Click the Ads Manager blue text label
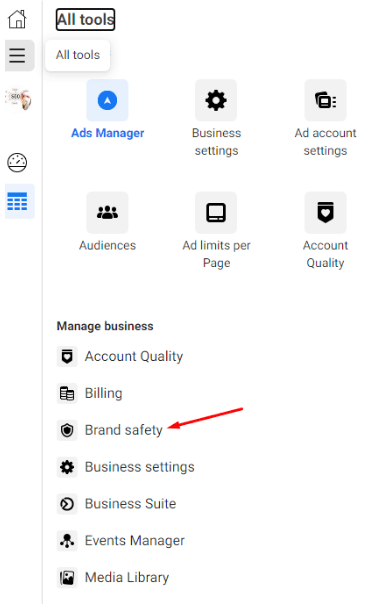This screenshot has height=604, width=379. 107,133
